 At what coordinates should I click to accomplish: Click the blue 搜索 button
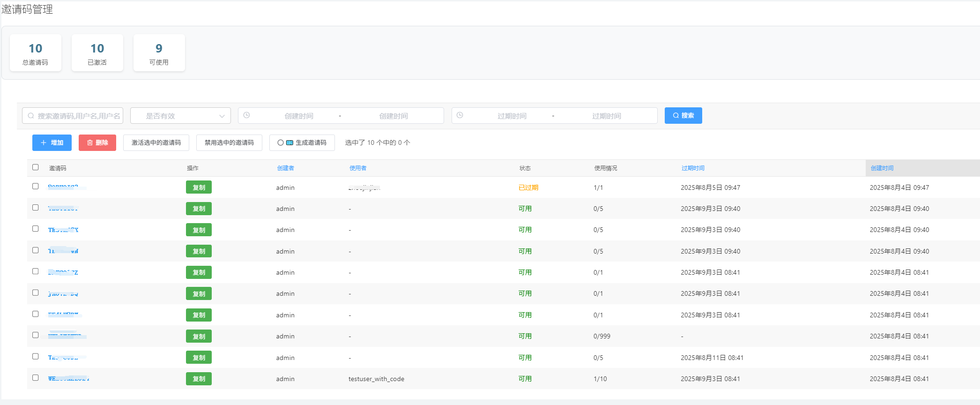coord(683,115)
